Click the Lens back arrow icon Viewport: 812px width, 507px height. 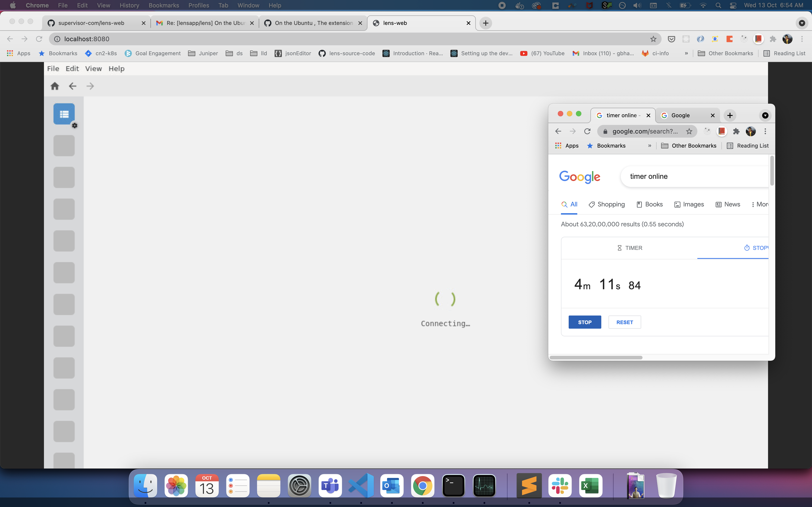[72, 86]
